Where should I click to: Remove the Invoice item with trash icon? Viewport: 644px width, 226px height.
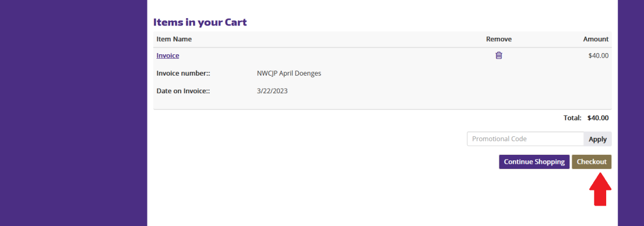(499, 55)
